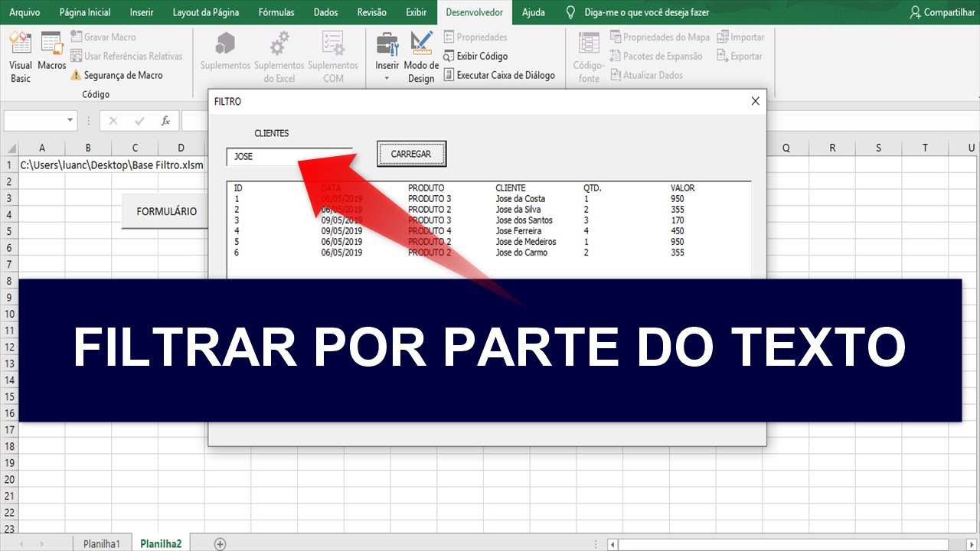
Task: Open Propriedades do Mapa
Action: click(660, 37)
